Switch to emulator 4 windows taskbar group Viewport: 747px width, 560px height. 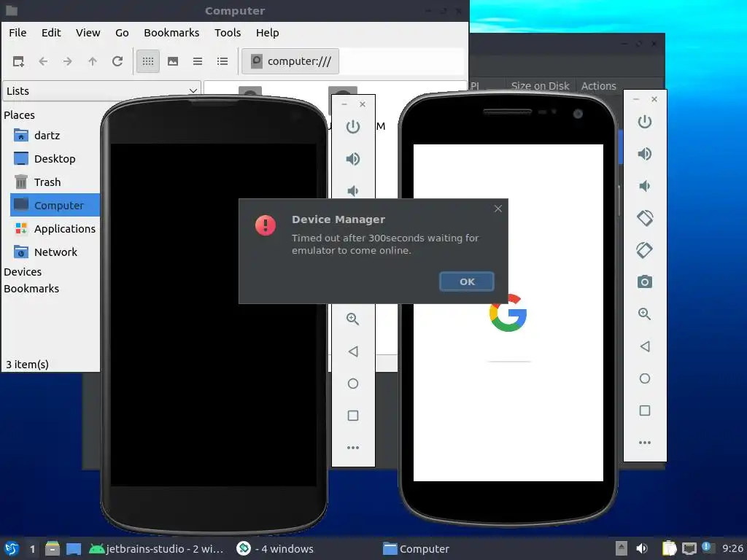pyautogui.click(x=275, y=548)
